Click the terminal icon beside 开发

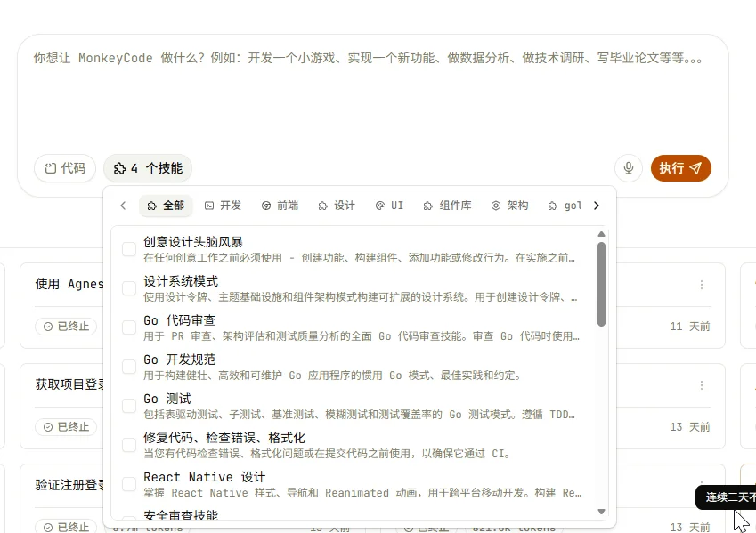[x=209, y=206]
